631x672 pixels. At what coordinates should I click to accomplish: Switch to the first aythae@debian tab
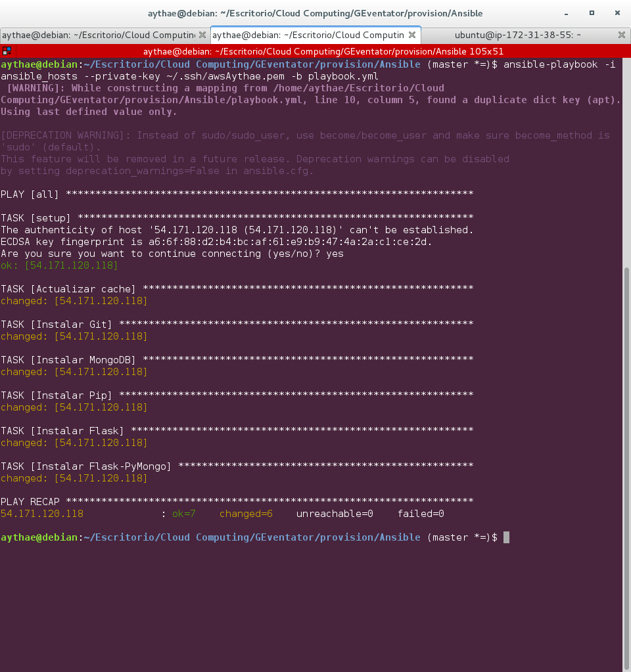pos(99,35)
